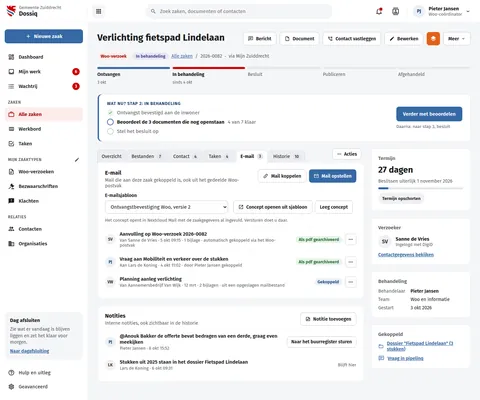Image resolution: width=480 pixels, height=400 pixels.
Task: Open the Dossier "Fietspad Lindelaan" link
Action: pos(420,346)
